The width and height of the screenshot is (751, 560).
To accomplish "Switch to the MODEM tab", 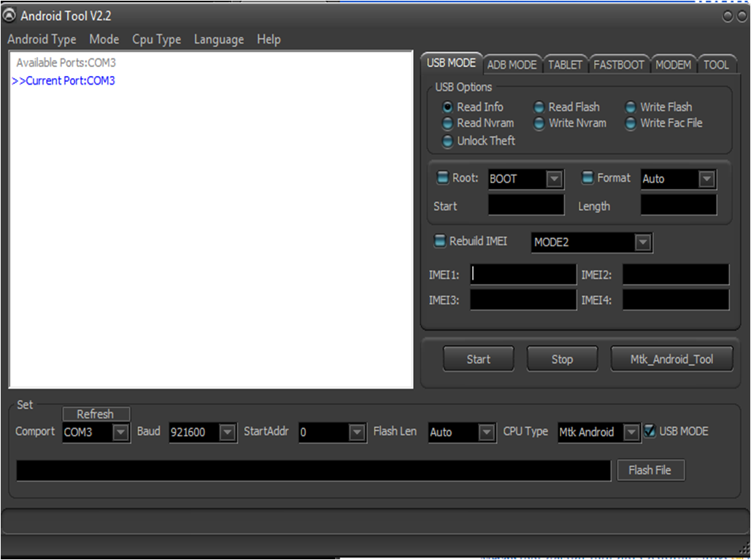I will point(674,65).
